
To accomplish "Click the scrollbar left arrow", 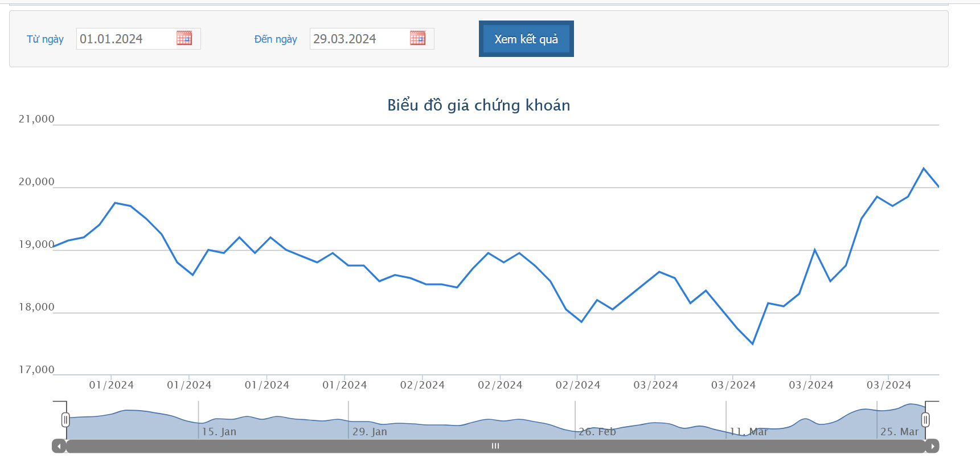I will click(x=59, y=446).
